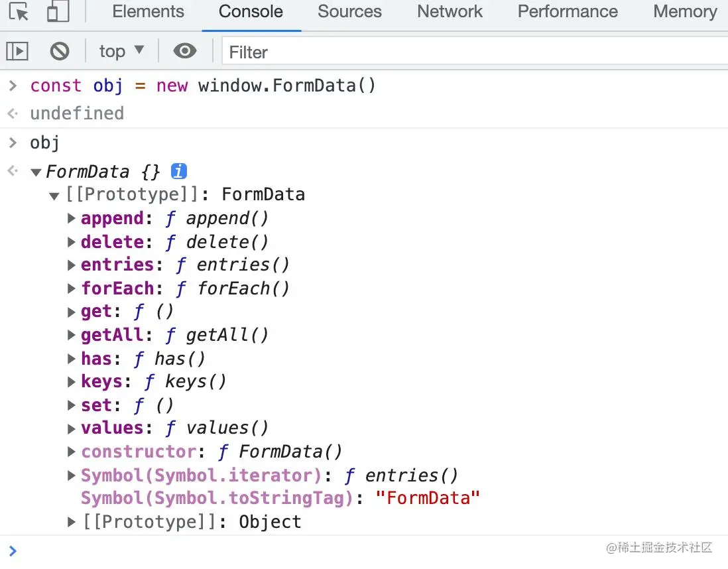
Task: Expand the forEach function property
Action: point(72,288)
